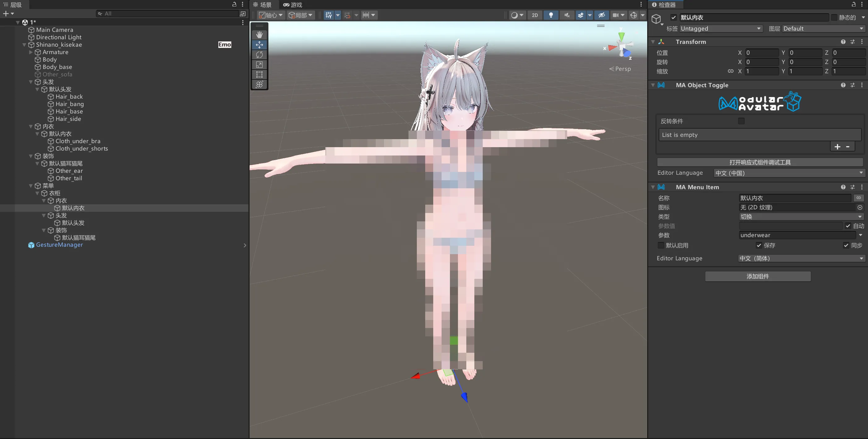
Task: Toggle scale constrained proportions link
Action: pos(730,71)
